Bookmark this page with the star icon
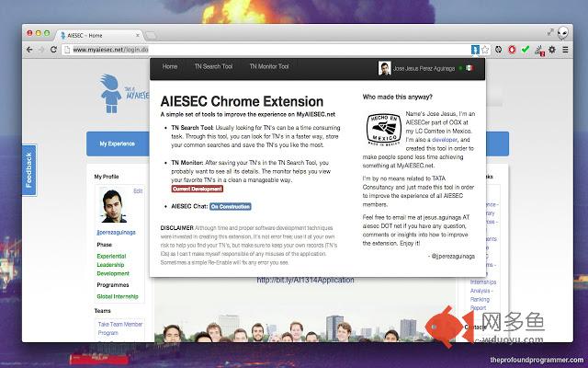Image resolution: width=588 pixels, height=368 pixels. pos(485,50)
